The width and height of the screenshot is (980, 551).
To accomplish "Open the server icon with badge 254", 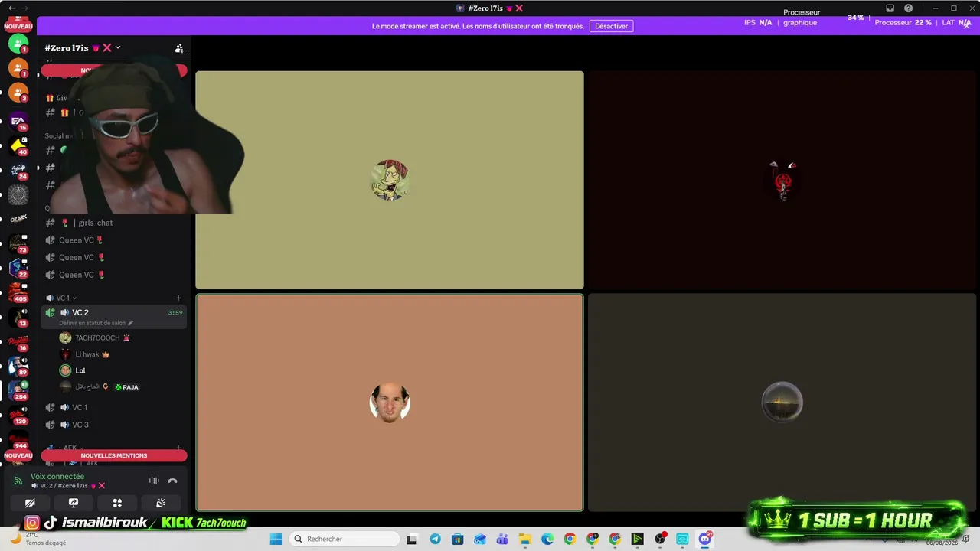I will pos(18,390).
